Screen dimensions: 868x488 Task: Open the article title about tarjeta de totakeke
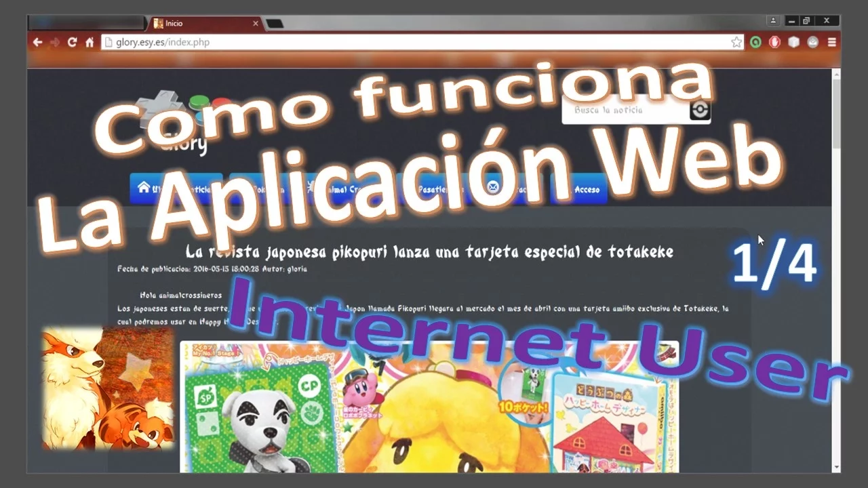pyautogui.click(x=430, y=252)
